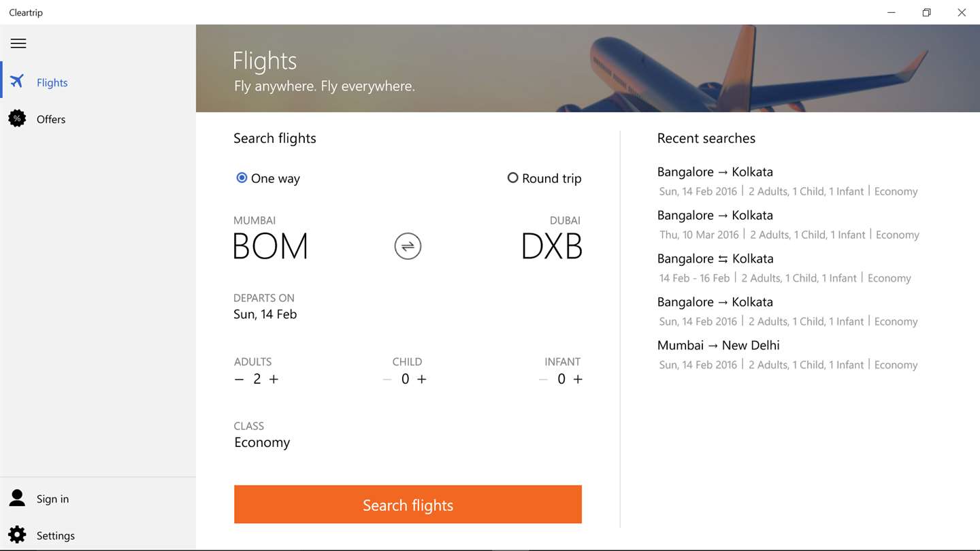Screen dimensions: 980x551
Task: Click the Offers percent badge icon
Action: point(17,119)
